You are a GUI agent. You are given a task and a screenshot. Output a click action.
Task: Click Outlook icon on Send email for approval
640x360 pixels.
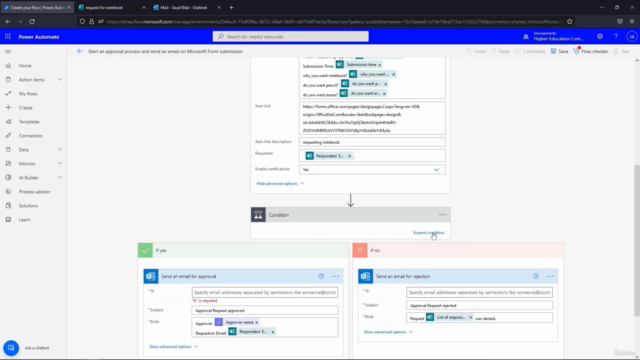tap(151, 276)
